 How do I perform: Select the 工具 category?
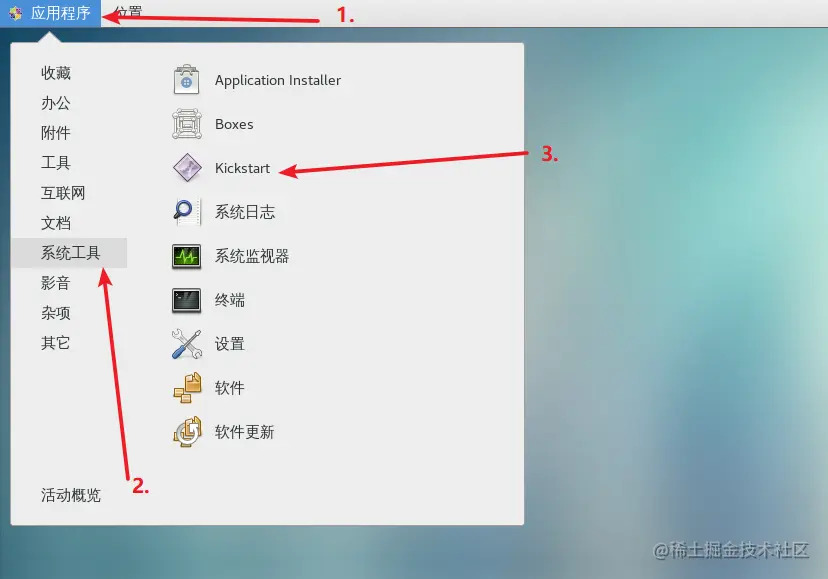point(56,163)
